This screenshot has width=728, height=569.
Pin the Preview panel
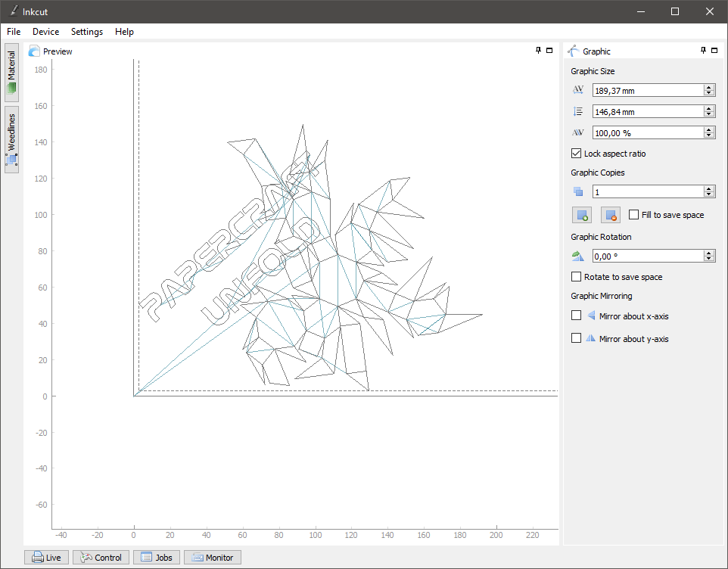coord(539,50)
